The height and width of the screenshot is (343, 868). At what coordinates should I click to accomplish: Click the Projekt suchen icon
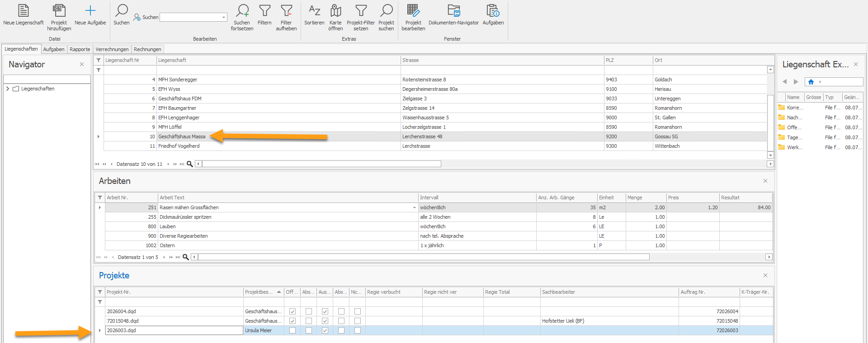pos(387,17)
